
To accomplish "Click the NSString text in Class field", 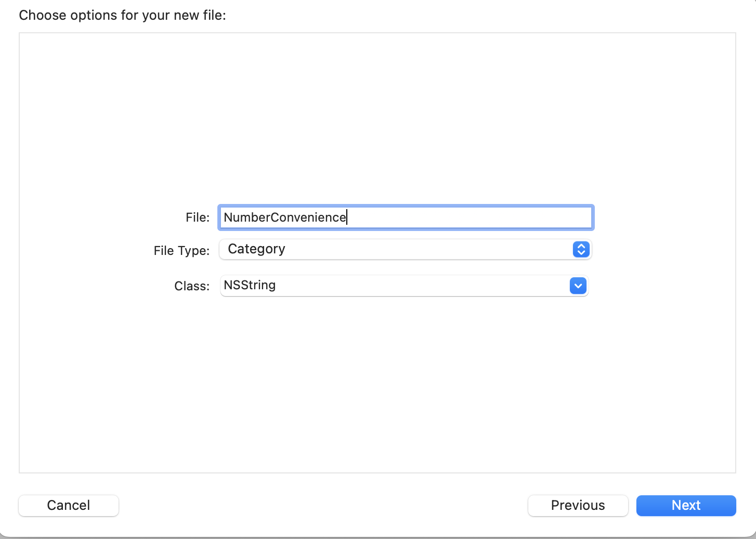I will point(250,285).
